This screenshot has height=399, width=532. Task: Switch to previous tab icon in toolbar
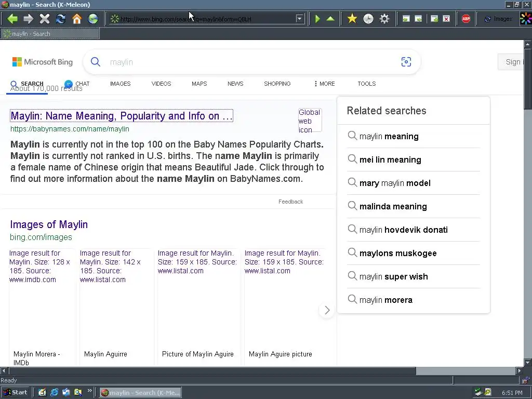coord(406,19)
